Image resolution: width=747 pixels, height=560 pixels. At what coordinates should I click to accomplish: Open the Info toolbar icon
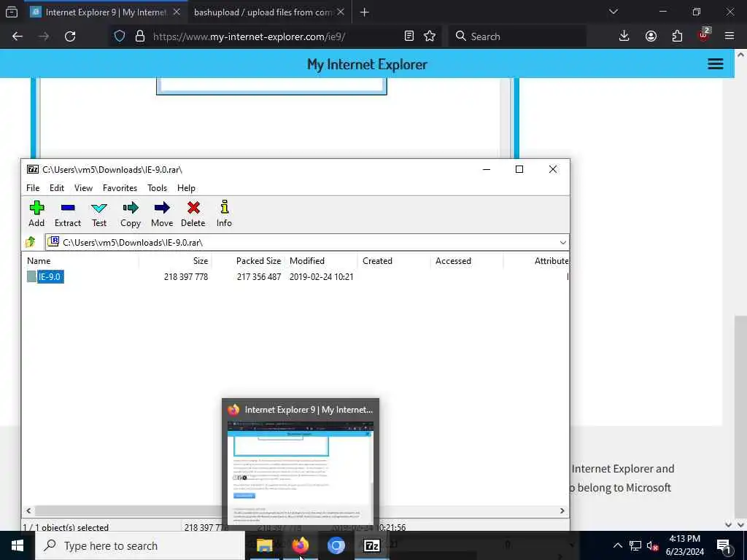click(224, 214)
